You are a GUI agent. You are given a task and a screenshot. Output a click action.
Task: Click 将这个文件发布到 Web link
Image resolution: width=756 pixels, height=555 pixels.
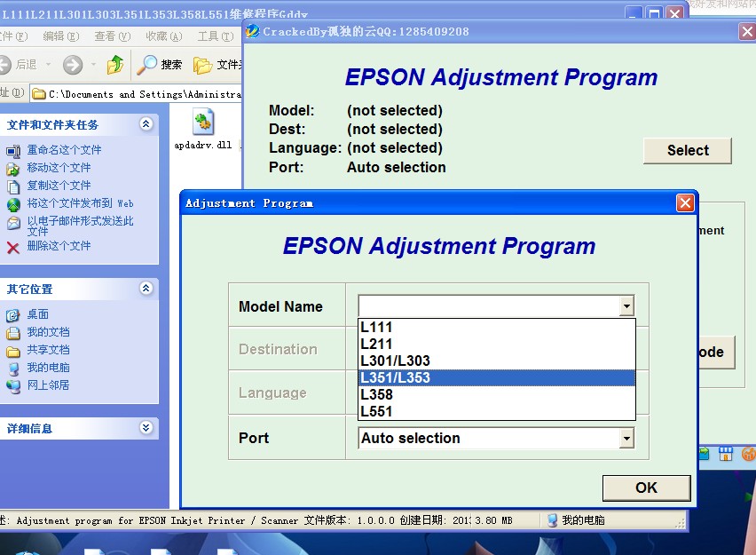coord(80,203)
